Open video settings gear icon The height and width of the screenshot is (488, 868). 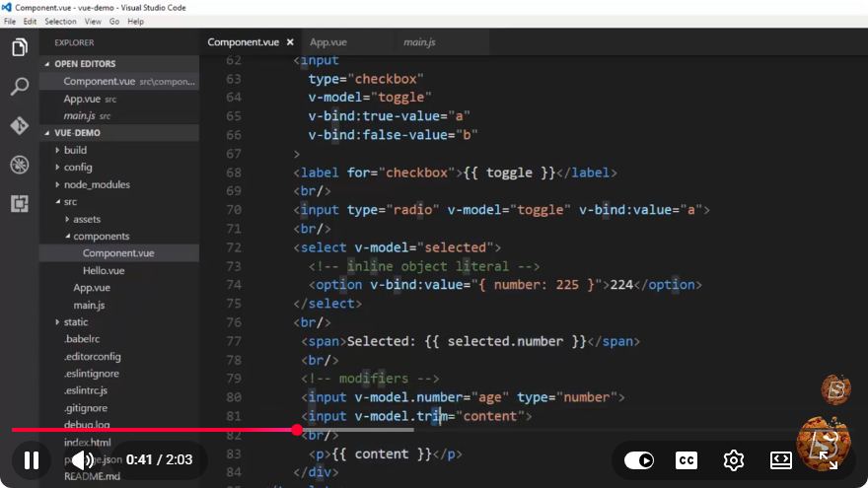pyautogui.click(x=734, y=460)
